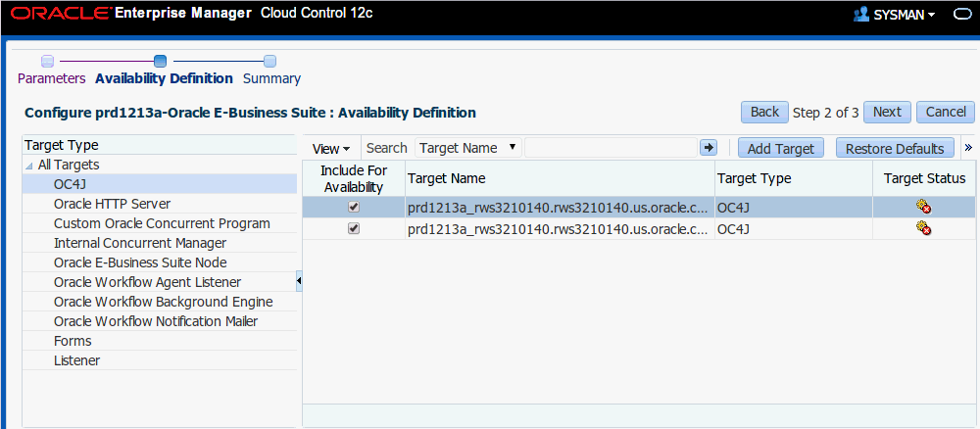Click the Target Type column header in table

(794, 178)
